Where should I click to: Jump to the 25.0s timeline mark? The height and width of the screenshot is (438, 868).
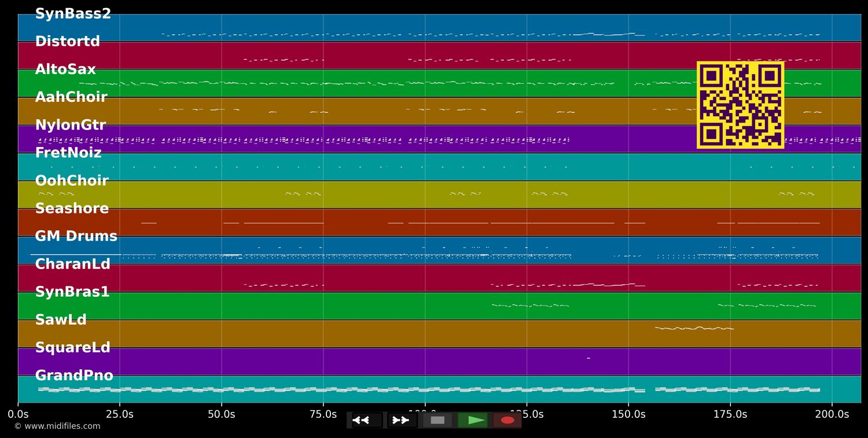point(119,414)
